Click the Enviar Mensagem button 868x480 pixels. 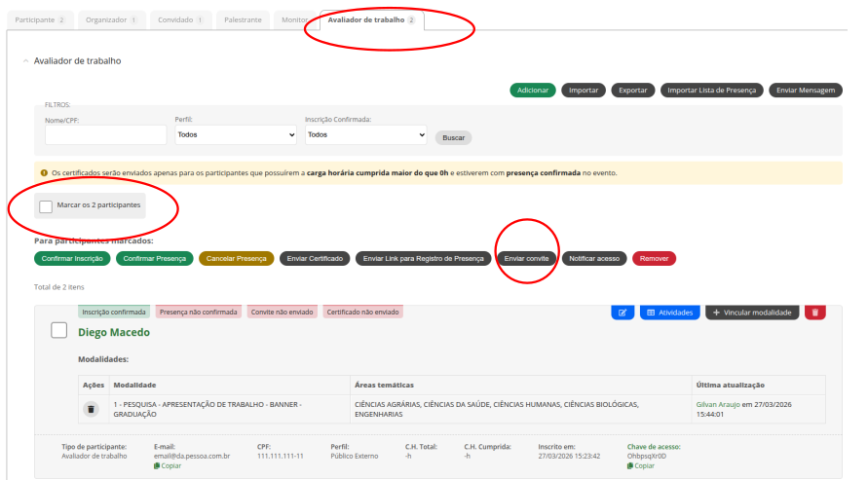point(806,91)
